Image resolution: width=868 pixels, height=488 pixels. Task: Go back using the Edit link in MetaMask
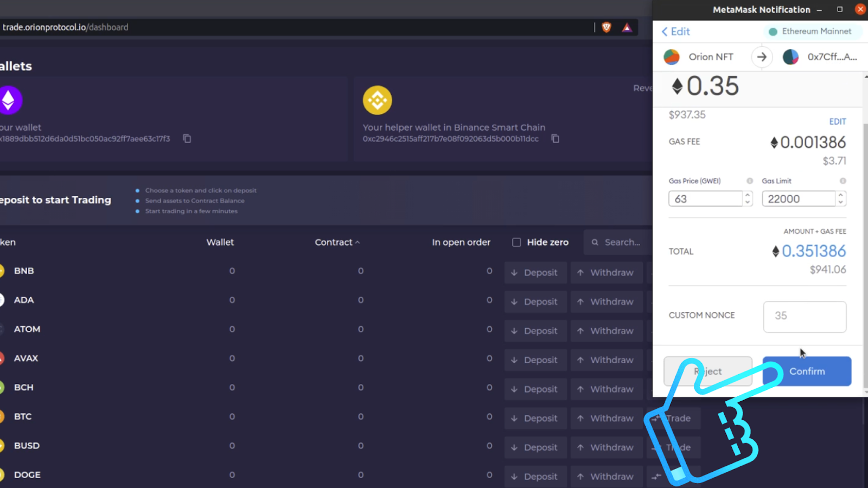(x=675, y=31)
